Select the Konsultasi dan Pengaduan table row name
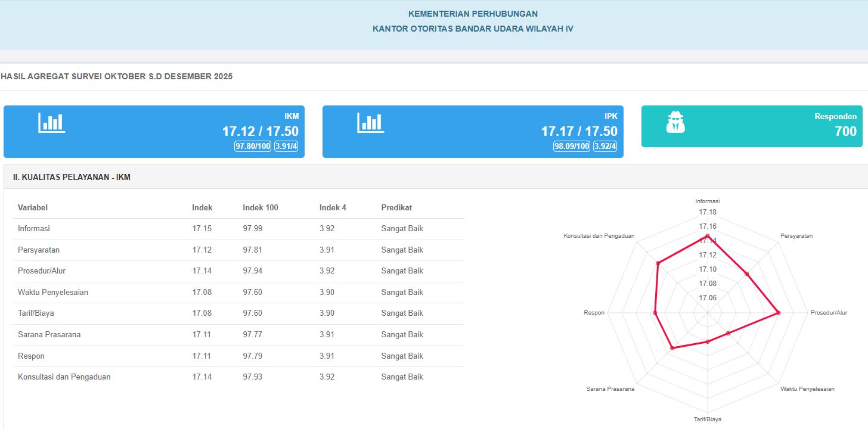The image size is (868, 429). (x=64, y=377)
